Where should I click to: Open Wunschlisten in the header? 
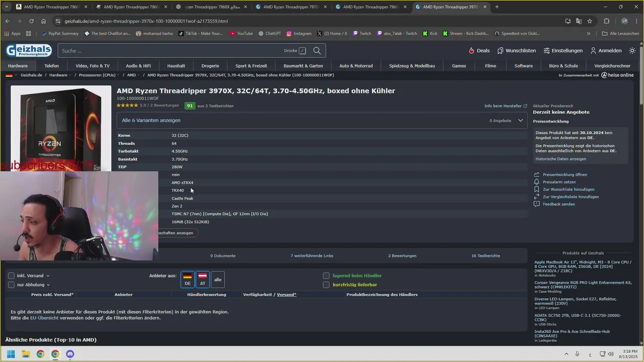point(516,50)
